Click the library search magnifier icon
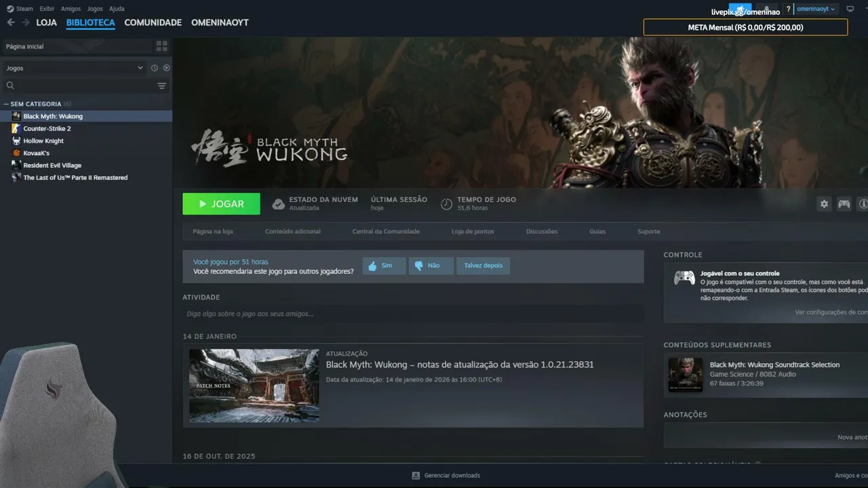The width and height of the screenshot is (868, 488). 10,85
